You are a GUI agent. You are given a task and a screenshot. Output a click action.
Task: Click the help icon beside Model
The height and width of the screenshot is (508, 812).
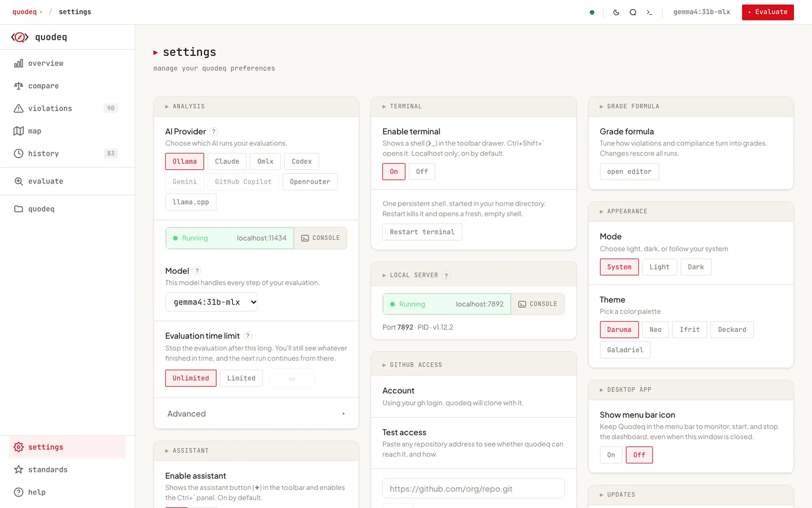(x=197, y=271)
